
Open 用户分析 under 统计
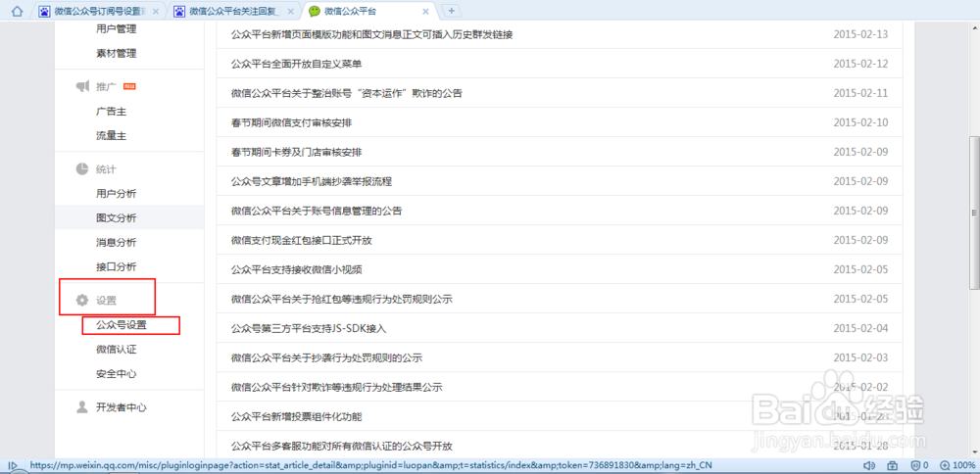point(117,194)
